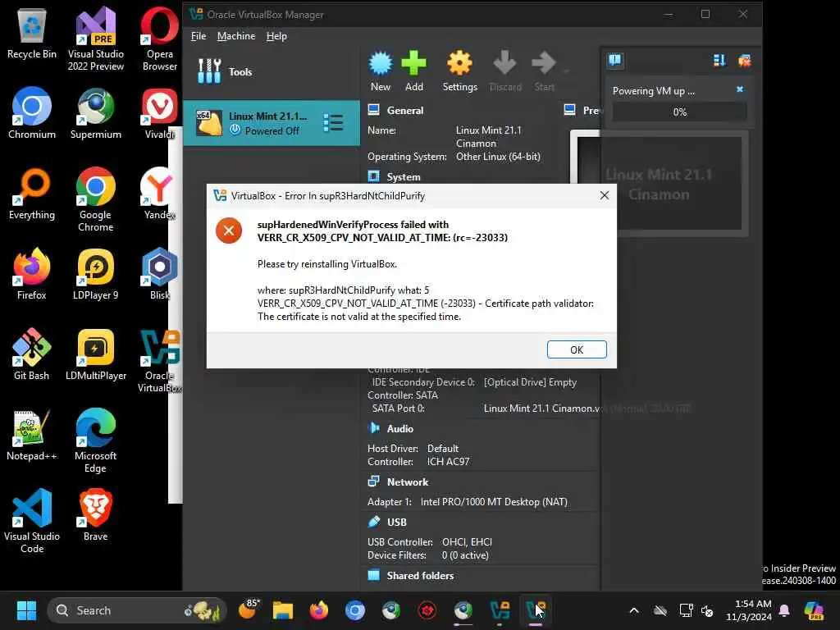Click the Start arrow toolbar icon
This screenshot has height=630, width=840.
pyautogui.click(x=545, y=71)
